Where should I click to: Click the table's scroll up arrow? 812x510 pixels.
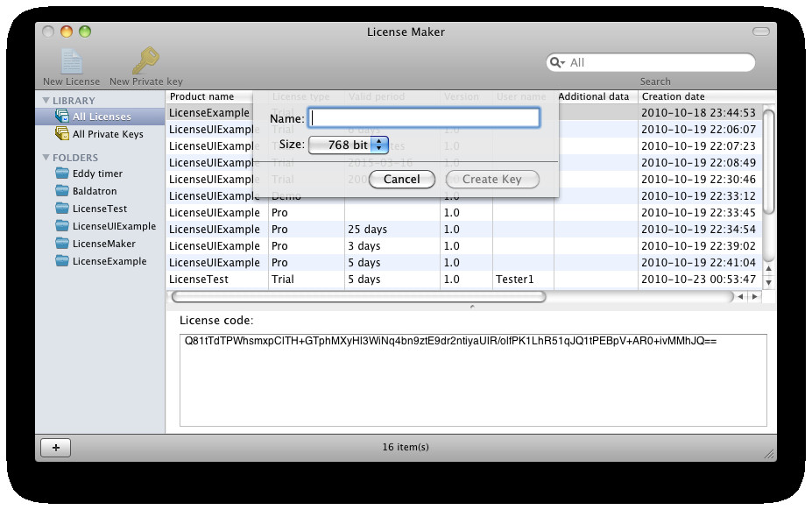point(769,268)
